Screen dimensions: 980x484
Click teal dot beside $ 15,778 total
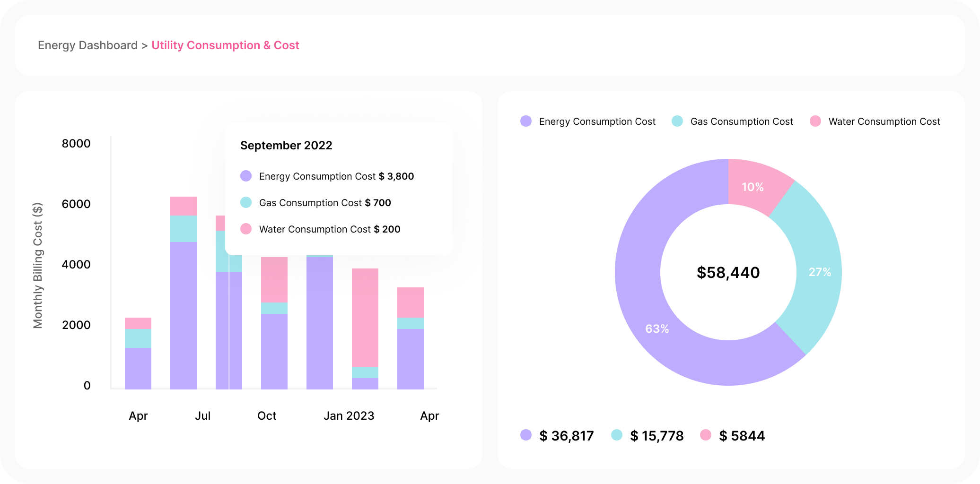tap(617, 435)
